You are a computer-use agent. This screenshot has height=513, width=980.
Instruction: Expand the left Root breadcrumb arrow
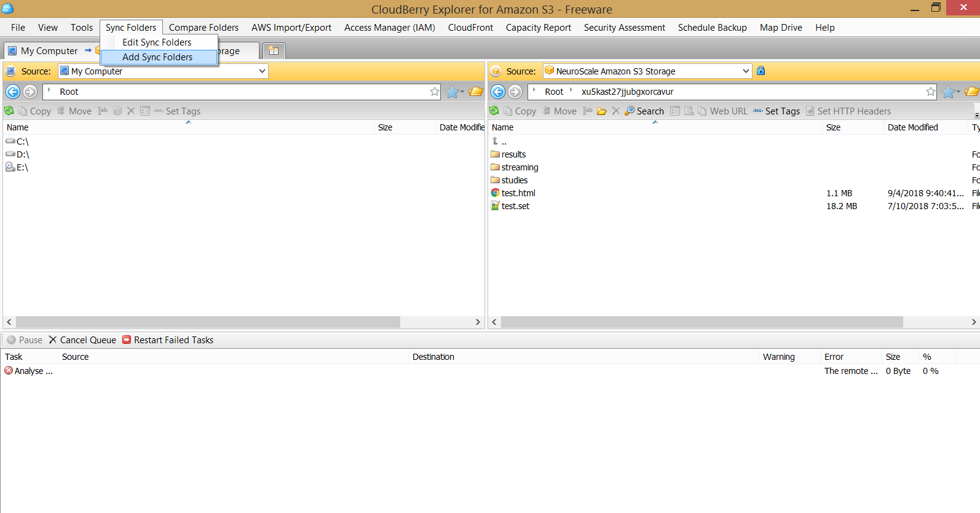tap(49, 90)
